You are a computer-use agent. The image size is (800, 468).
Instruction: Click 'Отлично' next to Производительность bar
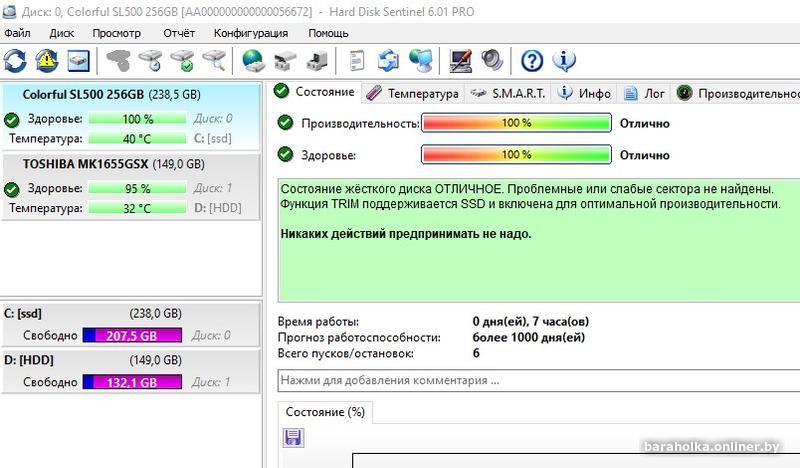point(644,124)
